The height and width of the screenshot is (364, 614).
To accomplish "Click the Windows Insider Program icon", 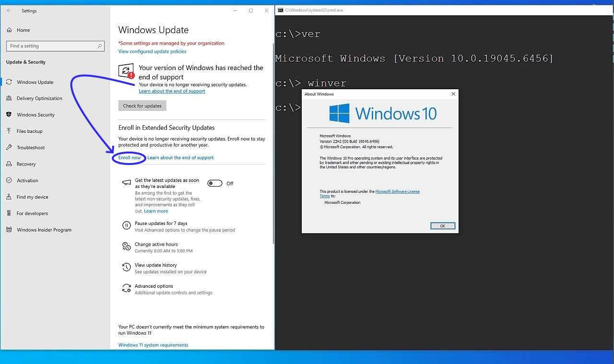I will pyautogui.click(x=9, y=230).
